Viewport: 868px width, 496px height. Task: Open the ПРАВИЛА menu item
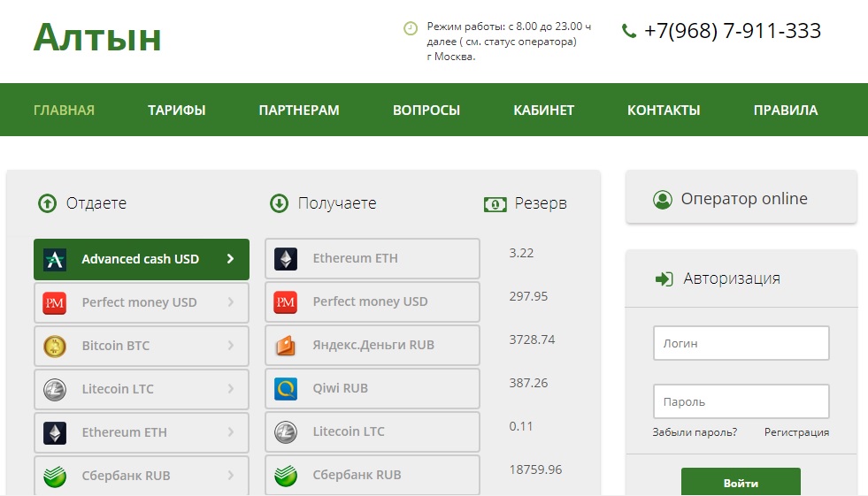click(x=786, y=110)
